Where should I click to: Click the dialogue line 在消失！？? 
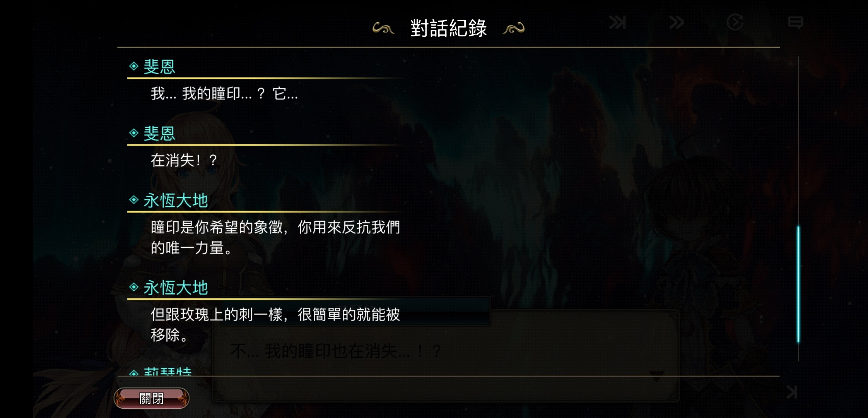click(x=184, y=160)
